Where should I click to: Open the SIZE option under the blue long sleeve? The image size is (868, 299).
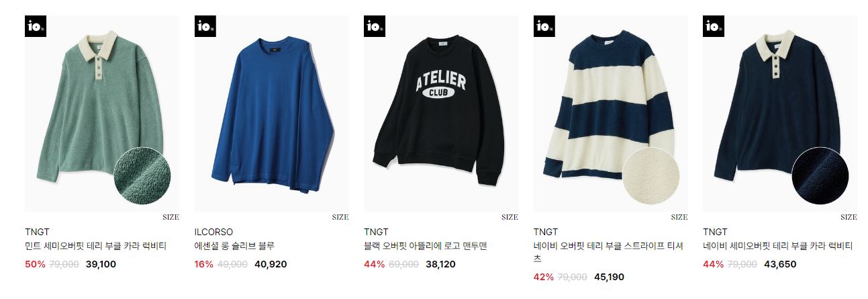coord(340,217)
